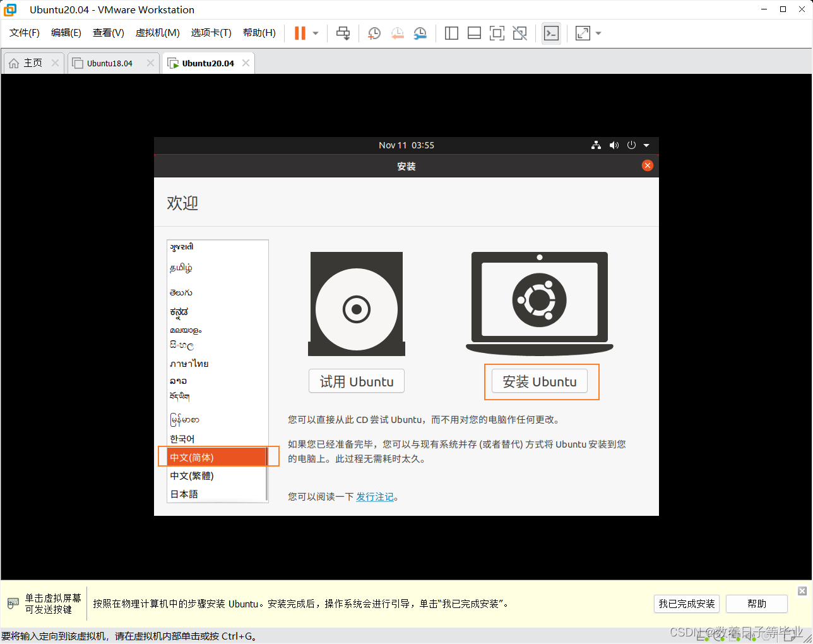813x644 pixels.
Task: Click the CD disc image
Action: click(357, 304)
